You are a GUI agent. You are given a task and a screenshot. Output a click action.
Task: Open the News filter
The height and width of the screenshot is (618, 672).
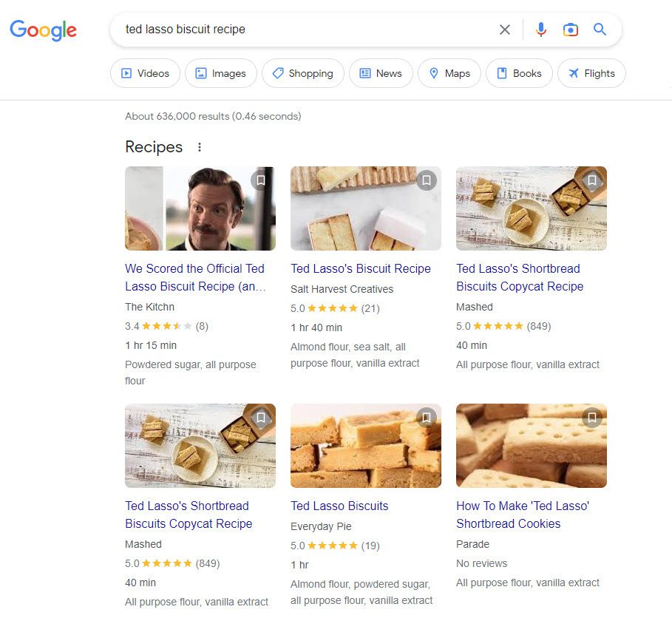point(381,73)
